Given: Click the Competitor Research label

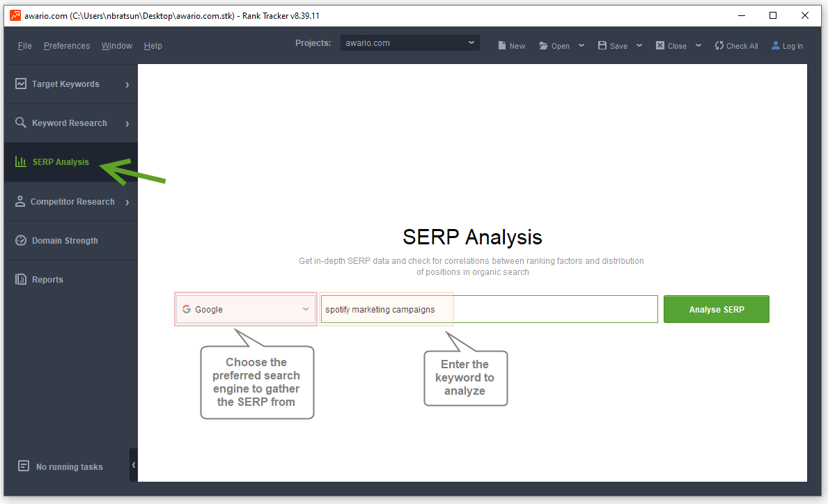Looking at the screenshot, I should 72,202.
